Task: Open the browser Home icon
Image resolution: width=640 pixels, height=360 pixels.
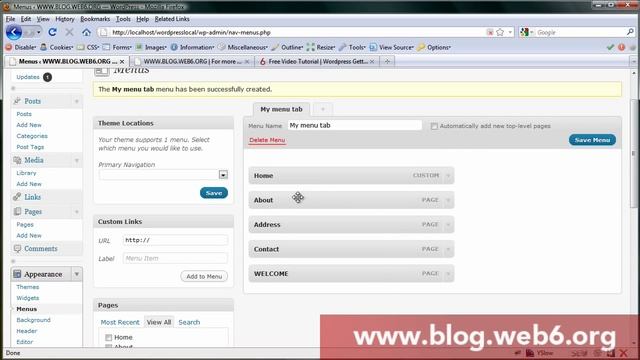Action: click(x=86, y=32)
